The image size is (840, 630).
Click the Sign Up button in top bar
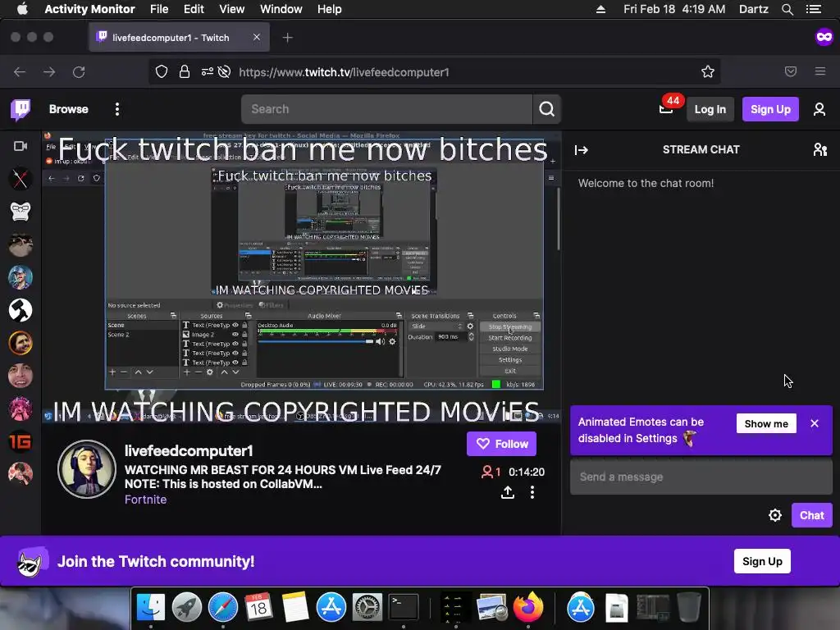pyautogui.click(x=770, y=109)
